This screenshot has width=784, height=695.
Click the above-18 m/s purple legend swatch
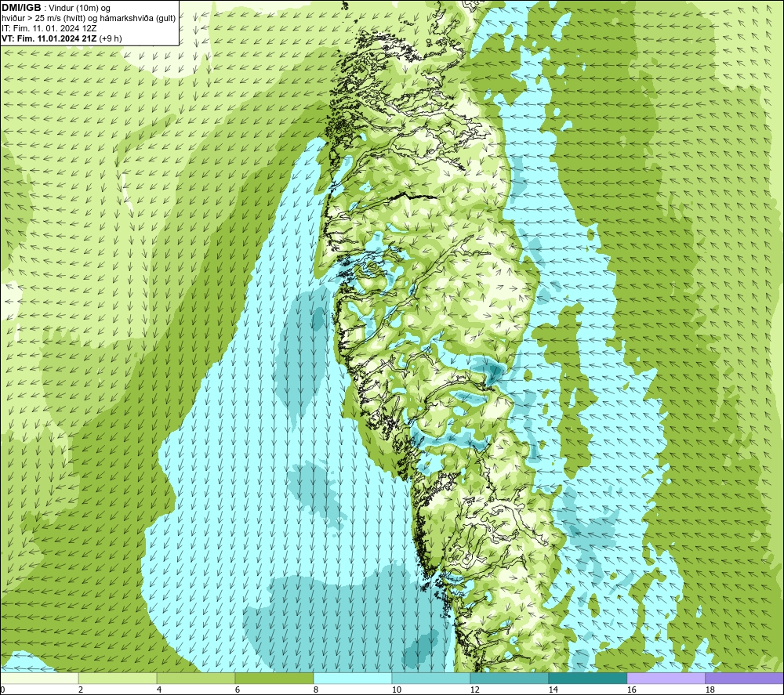tap(745, 678)
